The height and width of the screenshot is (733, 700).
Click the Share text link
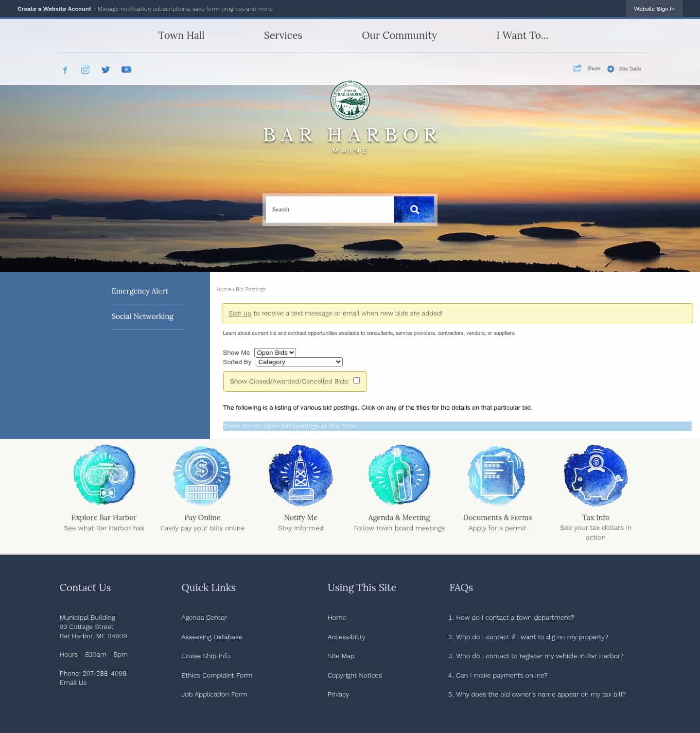[594, 69]
